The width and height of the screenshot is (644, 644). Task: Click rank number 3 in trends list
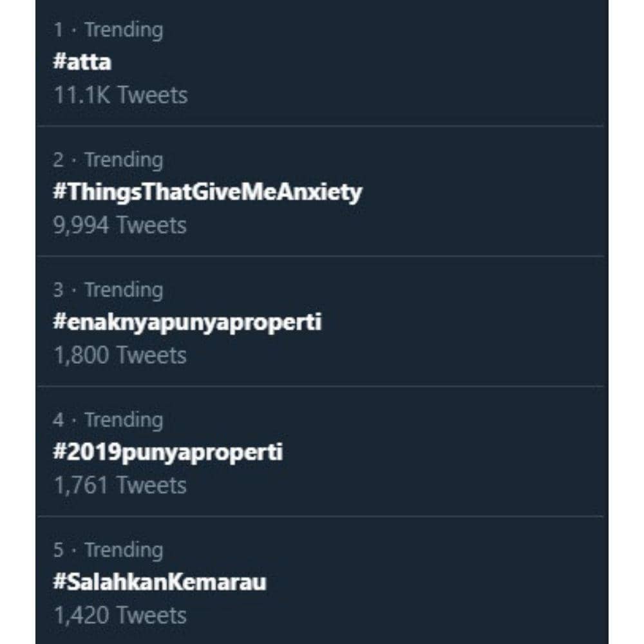59,290
